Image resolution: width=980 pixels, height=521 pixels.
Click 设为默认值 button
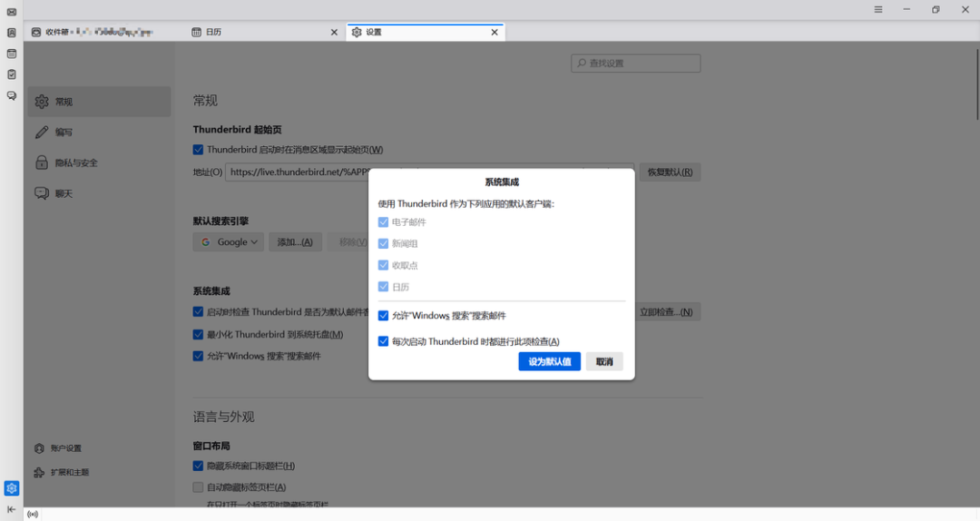[549, 361]
